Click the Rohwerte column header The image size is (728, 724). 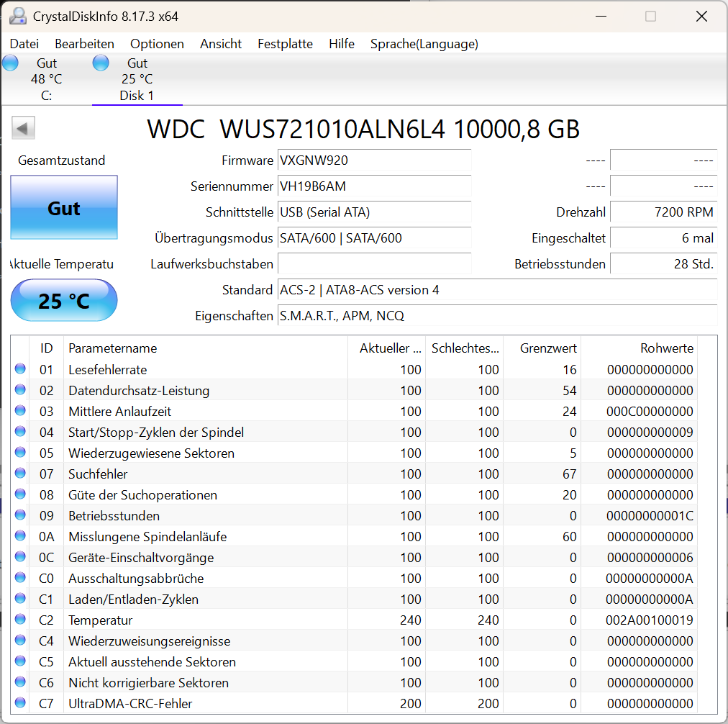pyautogui.click(x=640, y=348)
